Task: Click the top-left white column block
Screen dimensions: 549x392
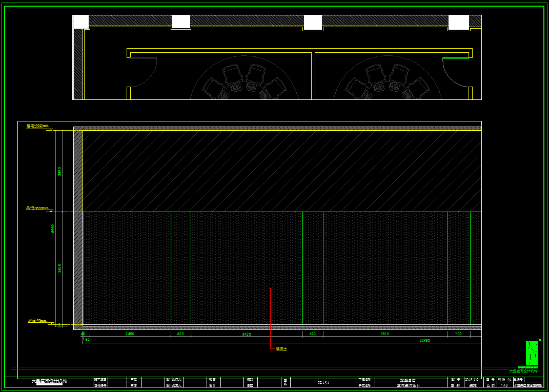Action: (81, 22)
